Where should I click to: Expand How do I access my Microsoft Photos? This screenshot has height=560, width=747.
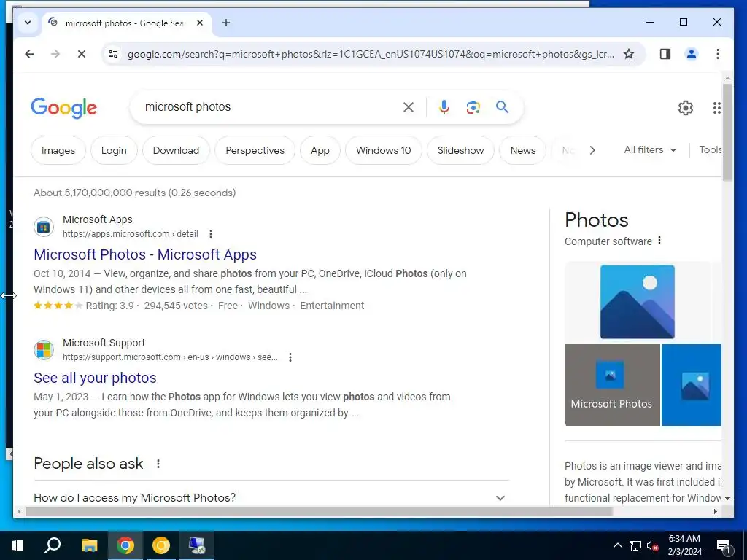[271, 497]
